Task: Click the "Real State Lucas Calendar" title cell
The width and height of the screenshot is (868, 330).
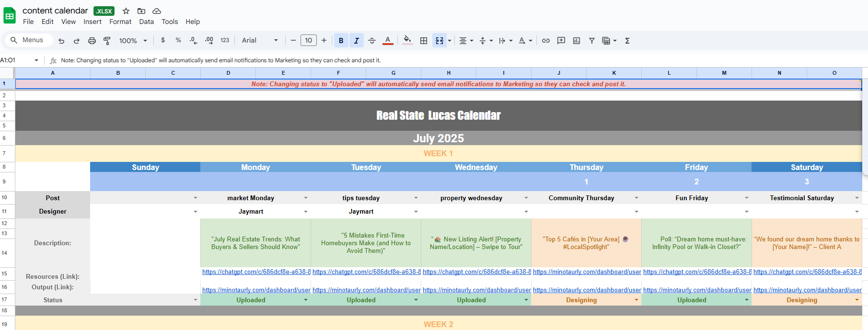Action: click(x=439, y=115)
